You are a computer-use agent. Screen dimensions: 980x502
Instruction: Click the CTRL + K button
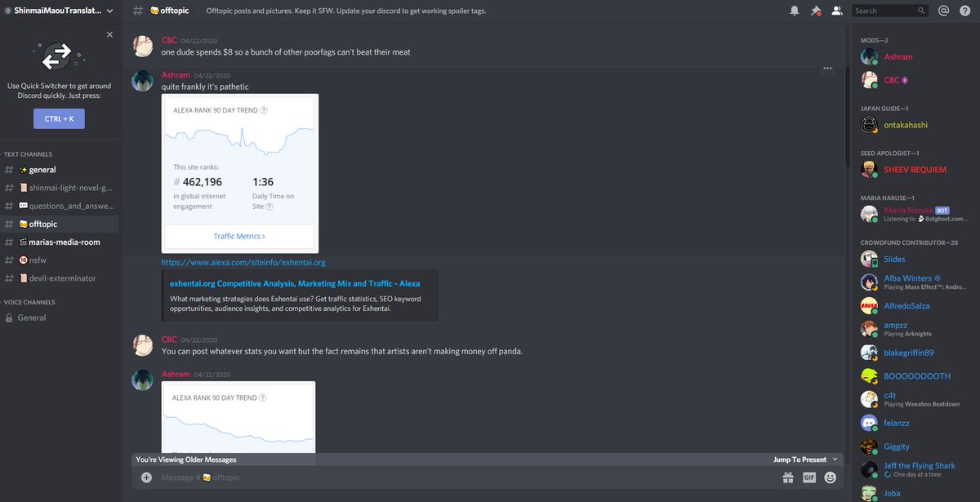[59, 118]
